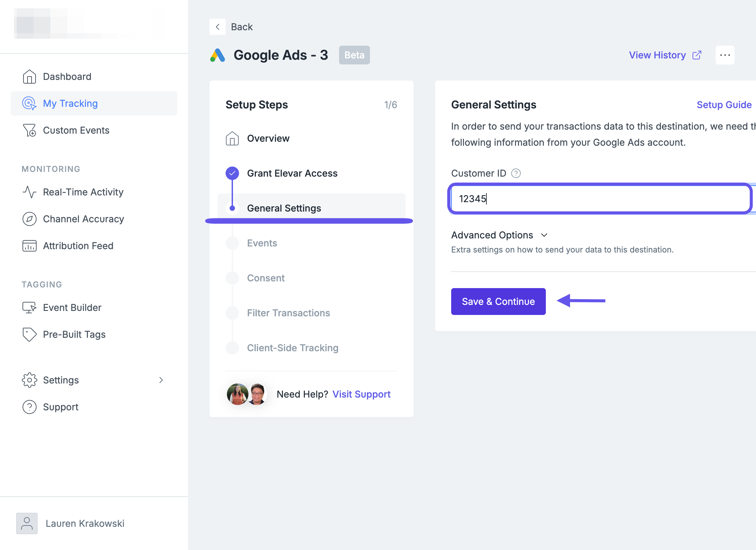Screen dimensions: 756x550
Task: Open Dashboard in sidebar
Action: pyautogui.click(x=94, y=77)
